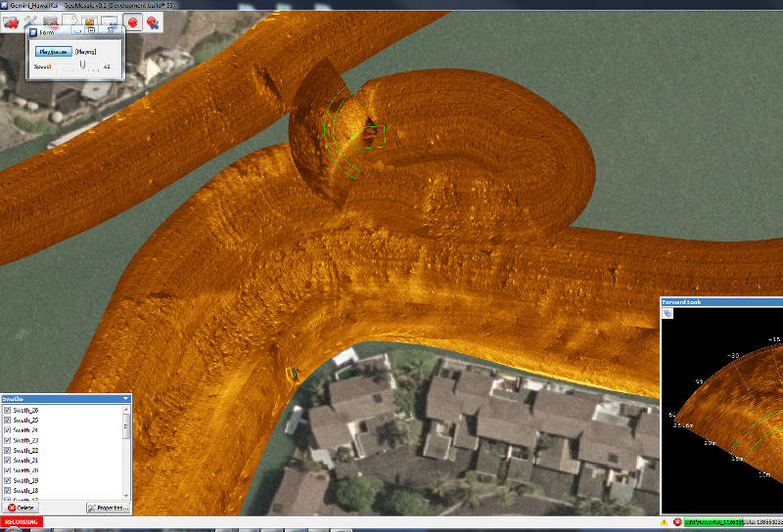Viewport: 783px width, 532px height.
Task: Click the Form window icon
Action: (33, 32)
